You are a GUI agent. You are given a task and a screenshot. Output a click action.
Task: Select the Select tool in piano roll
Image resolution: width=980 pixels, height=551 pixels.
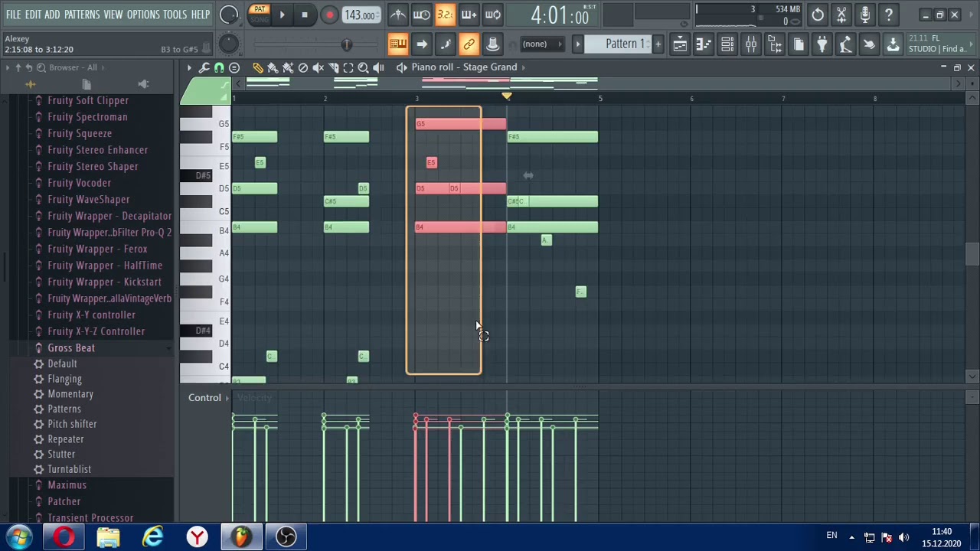tap(348, 67)
